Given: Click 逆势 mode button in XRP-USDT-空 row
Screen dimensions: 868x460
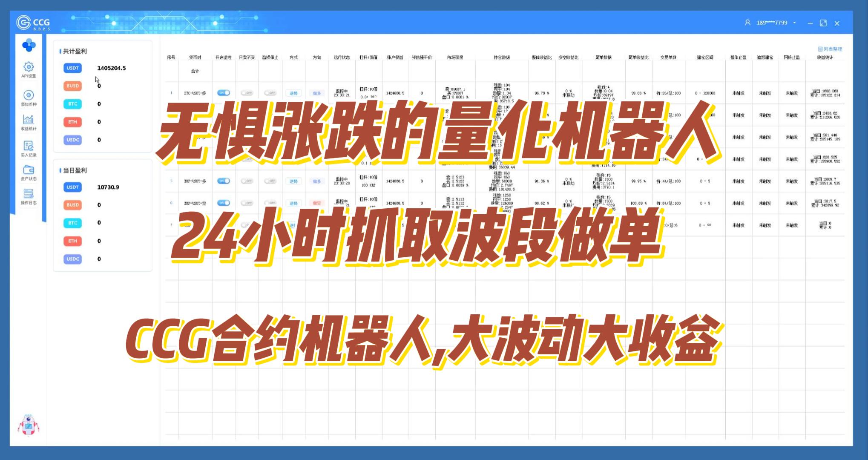Looking at the screenshot, I should tap(294, 203).
